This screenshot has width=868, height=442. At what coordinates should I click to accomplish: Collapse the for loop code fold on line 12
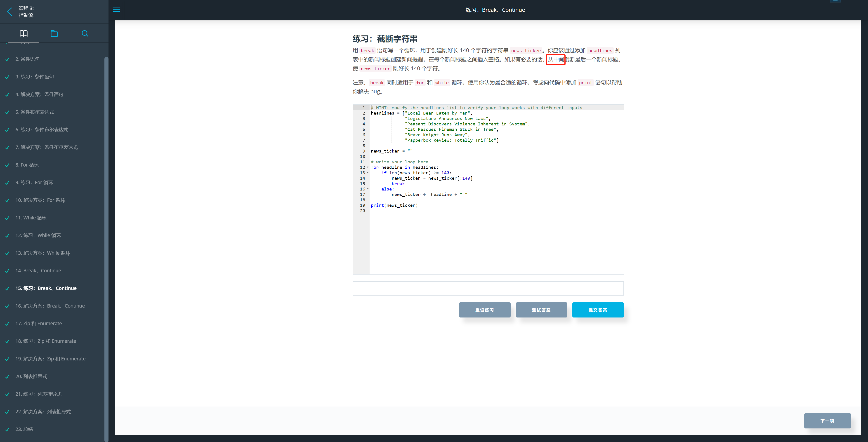coord(368,167)
